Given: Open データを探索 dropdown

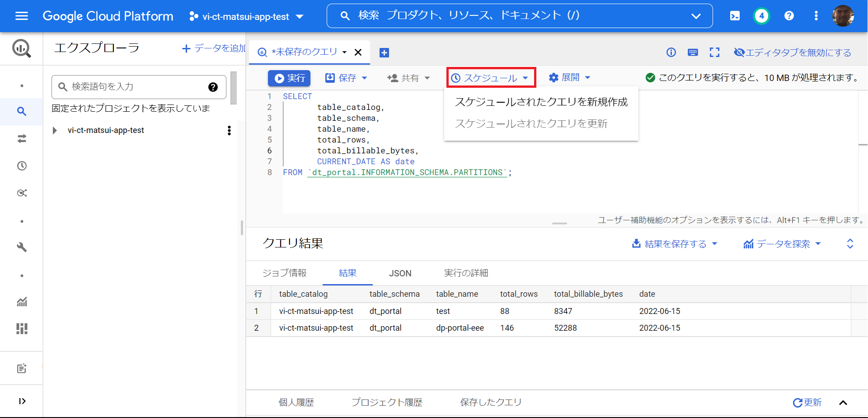Looking at the screenshot, I should click(x=782, y=244).
